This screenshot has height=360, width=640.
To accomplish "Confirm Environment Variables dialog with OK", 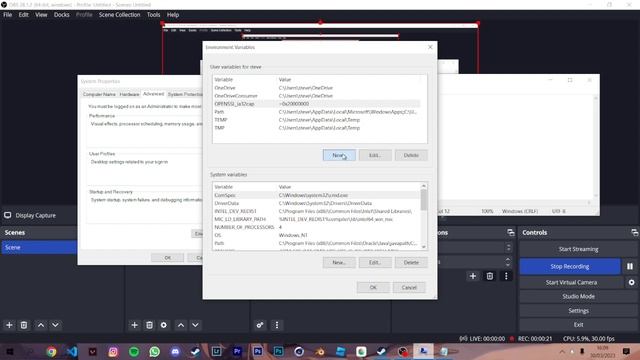I will [373, 287].
